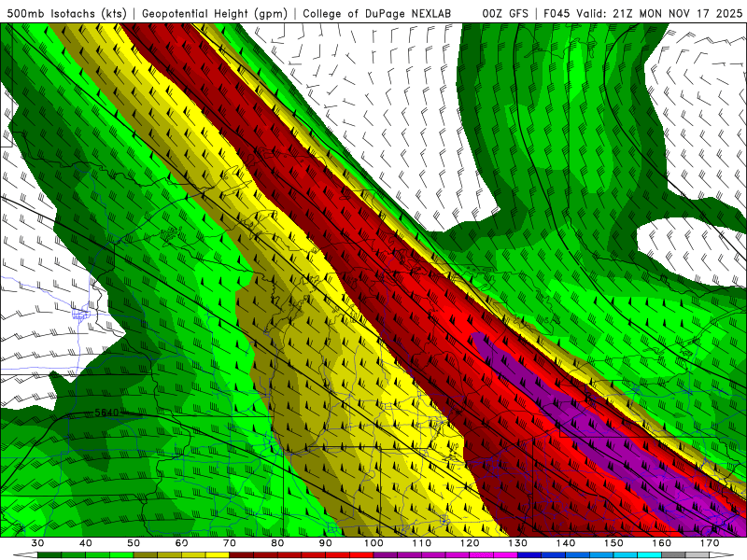Click the dark blue colorbar swatch right of 130
Screen dimensions: 747x560
[529, 555]
